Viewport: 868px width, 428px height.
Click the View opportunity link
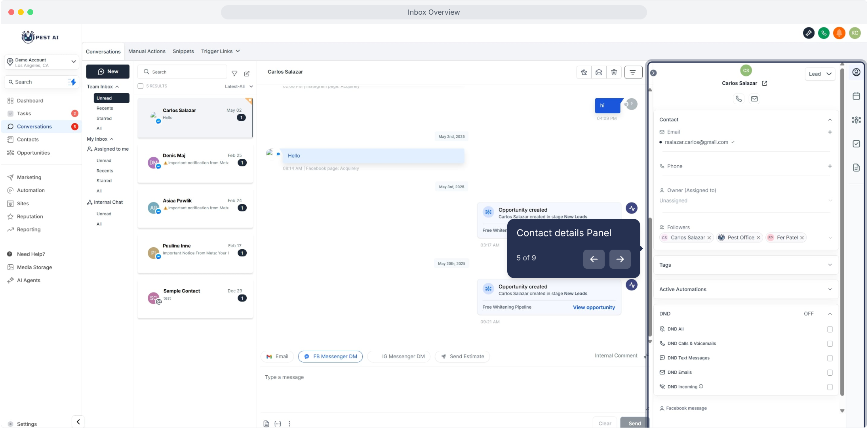594,307
